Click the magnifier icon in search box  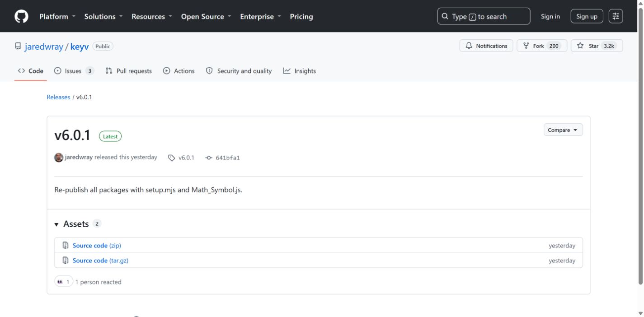click(445, 16)
